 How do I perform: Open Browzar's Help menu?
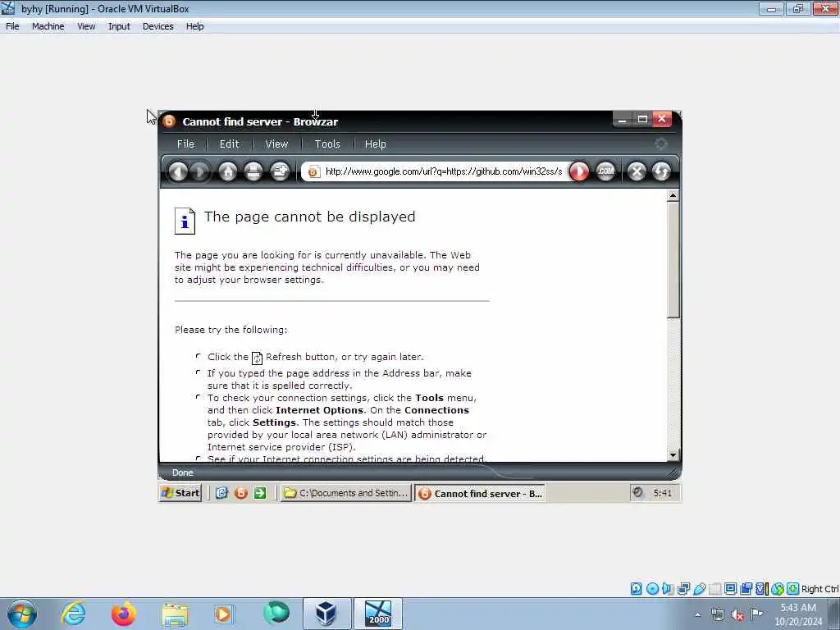coord(375,144)
